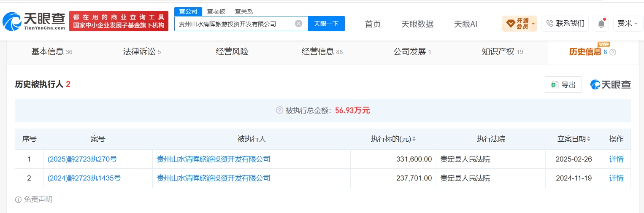Viewport: 644px width, 213px height.
Task: Click the 执行法院 column header
Action: click(491, 139)
